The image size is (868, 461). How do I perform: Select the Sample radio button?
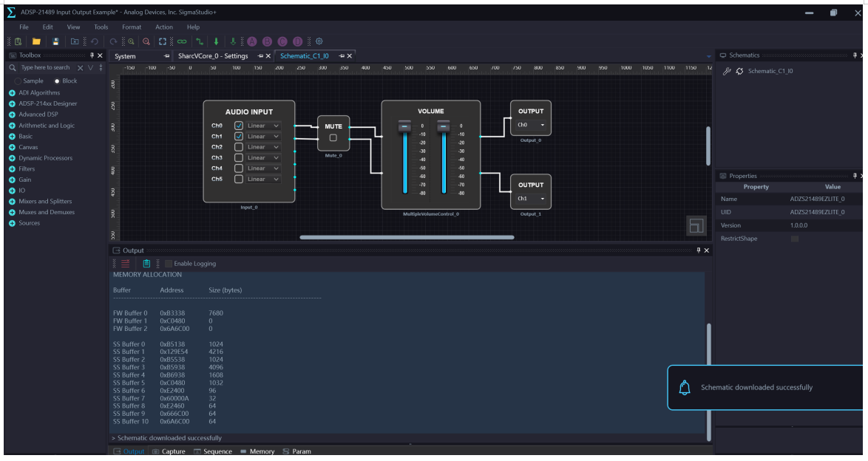(x=18, y=81)
